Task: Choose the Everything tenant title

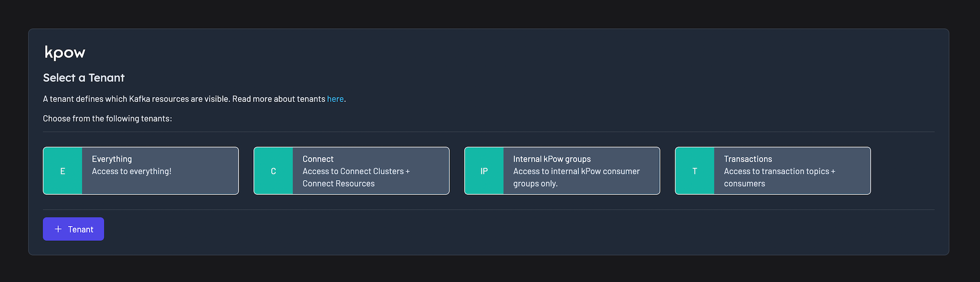Action: click(x=112, y=159)
